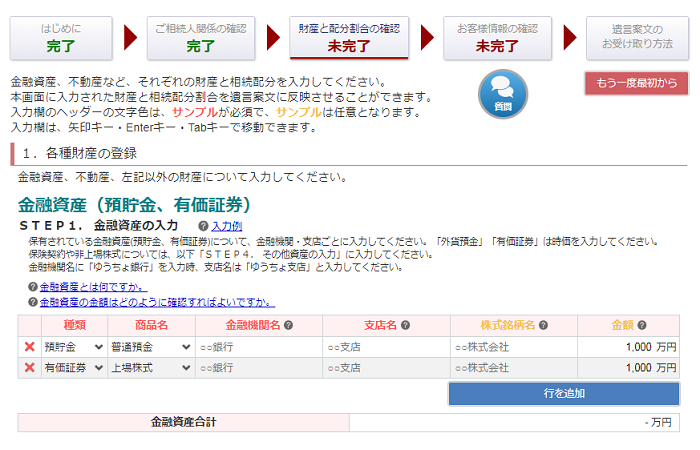Click the 金融資産（預貯金、有価証券） heading
Viewport: 700px width, 450px height.
[134, 204]
